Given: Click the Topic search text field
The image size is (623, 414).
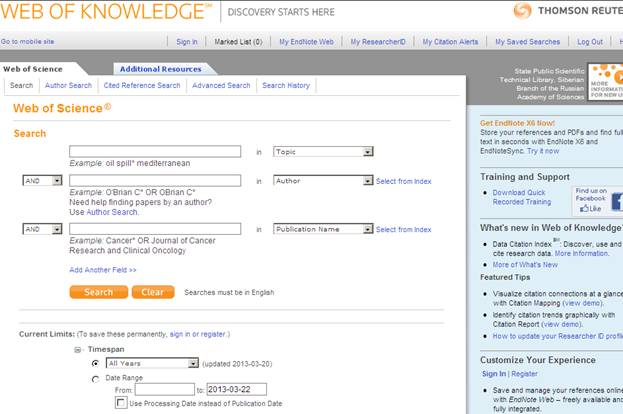Looking at the screenshot, I should 155,151.
